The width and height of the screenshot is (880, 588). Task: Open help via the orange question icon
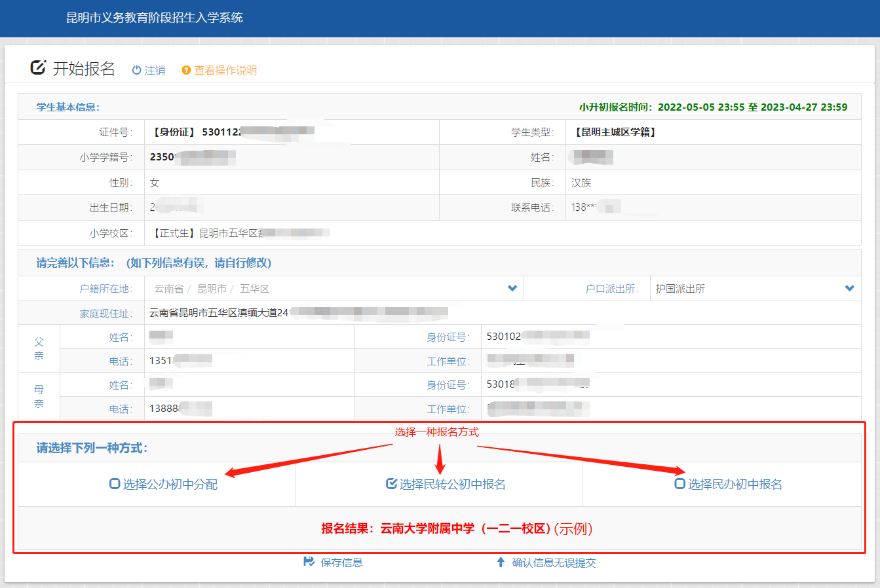point(186,70)
